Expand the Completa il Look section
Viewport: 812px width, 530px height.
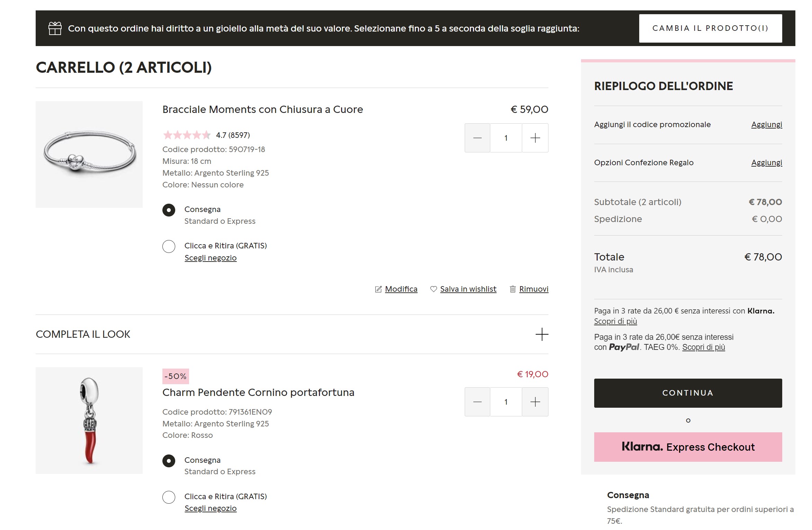click(542, 334)
